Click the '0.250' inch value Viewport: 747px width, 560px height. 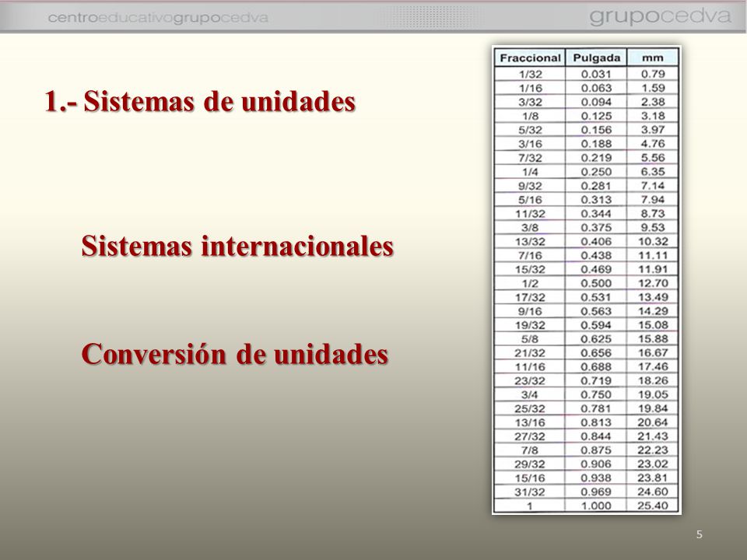click(x=596, y=172)
